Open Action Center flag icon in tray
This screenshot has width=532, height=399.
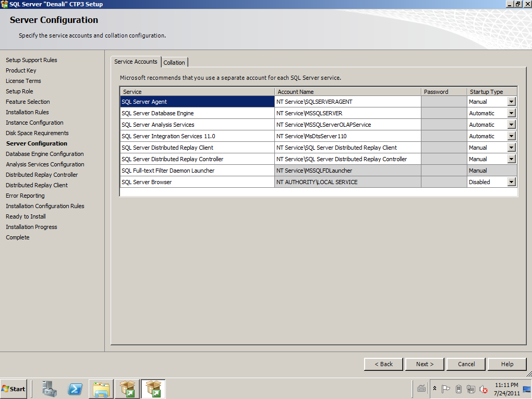446,389
